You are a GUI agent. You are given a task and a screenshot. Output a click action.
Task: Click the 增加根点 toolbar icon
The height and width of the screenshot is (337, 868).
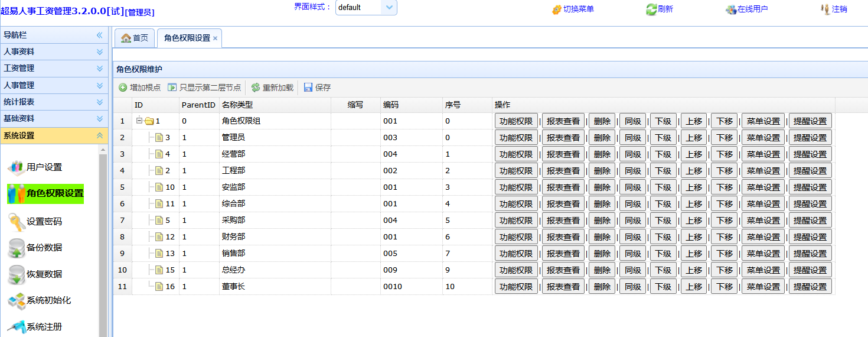123,88
